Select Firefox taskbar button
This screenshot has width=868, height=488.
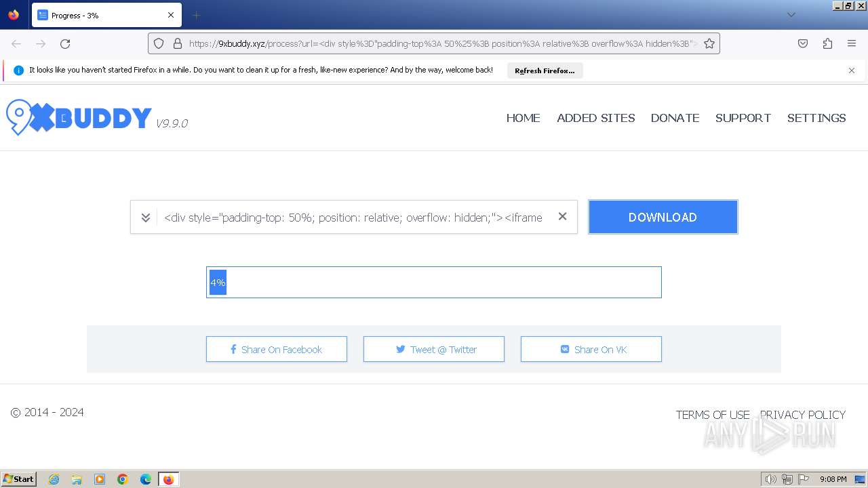(x=169, y=479)
